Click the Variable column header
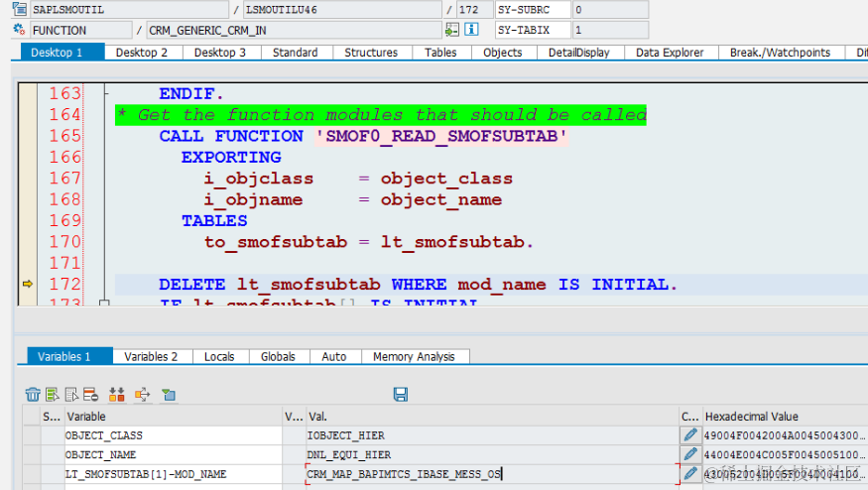The width and height of the screenshot is (868, 490). pyautogui.click(x=173, y=417)
